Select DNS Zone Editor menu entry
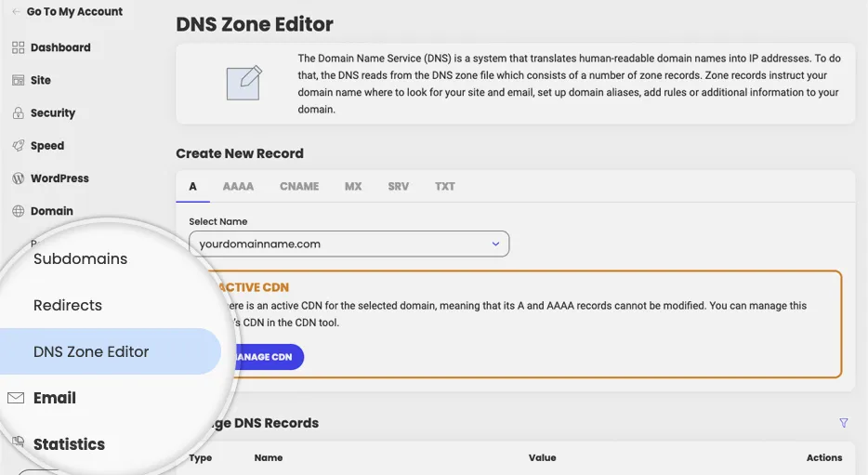This screenshot has width=868, height=475. coord(111,351)
